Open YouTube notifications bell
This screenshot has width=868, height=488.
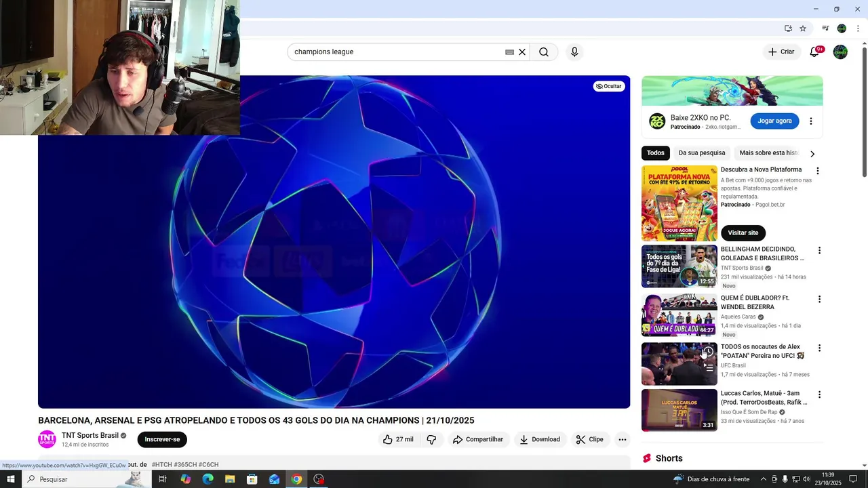click(814, 52)
